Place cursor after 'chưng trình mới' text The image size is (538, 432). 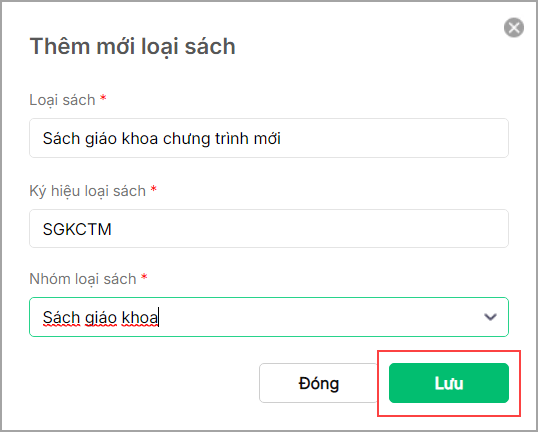coord(282,139)
